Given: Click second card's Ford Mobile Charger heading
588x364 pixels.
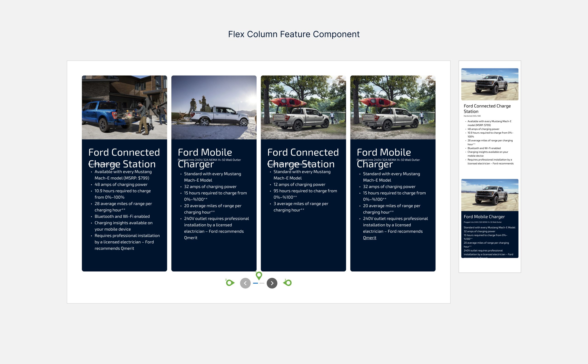Looking at the screenshot, I should point(205,152).
